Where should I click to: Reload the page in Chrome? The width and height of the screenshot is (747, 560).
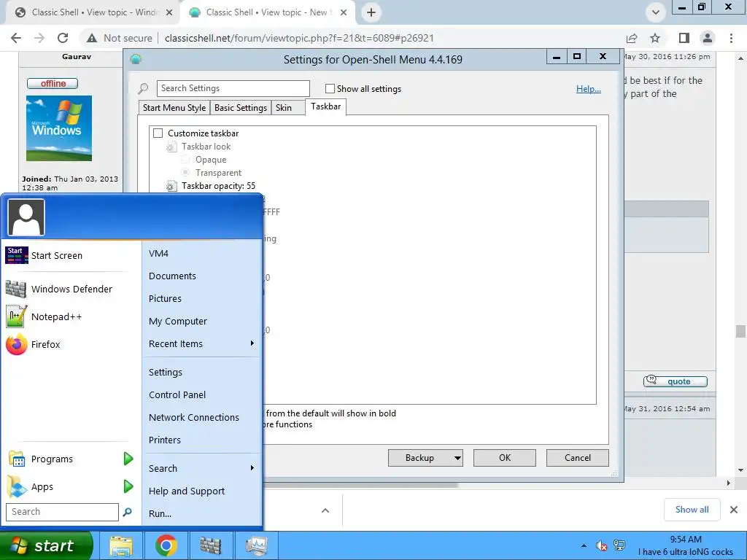pyautogui.click(x=63, y=38)
